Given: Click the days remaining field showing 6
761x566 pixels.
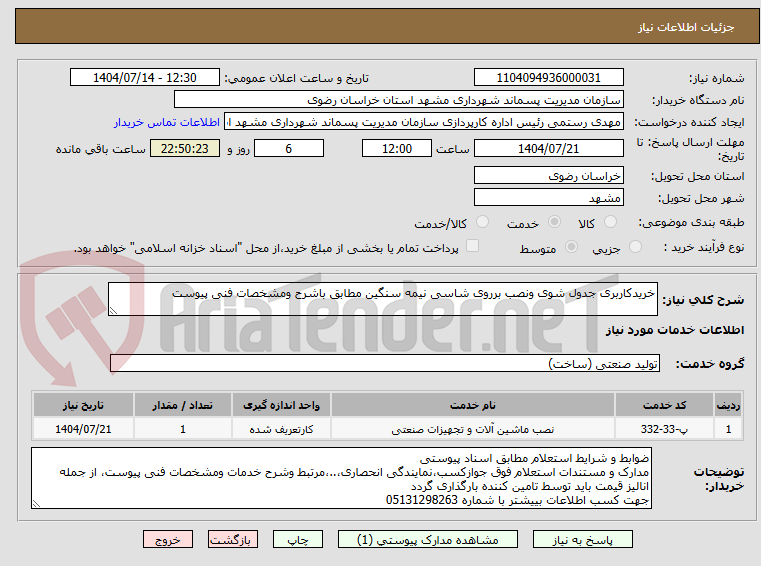Looking at the screenshot, I should pos(289,149).
